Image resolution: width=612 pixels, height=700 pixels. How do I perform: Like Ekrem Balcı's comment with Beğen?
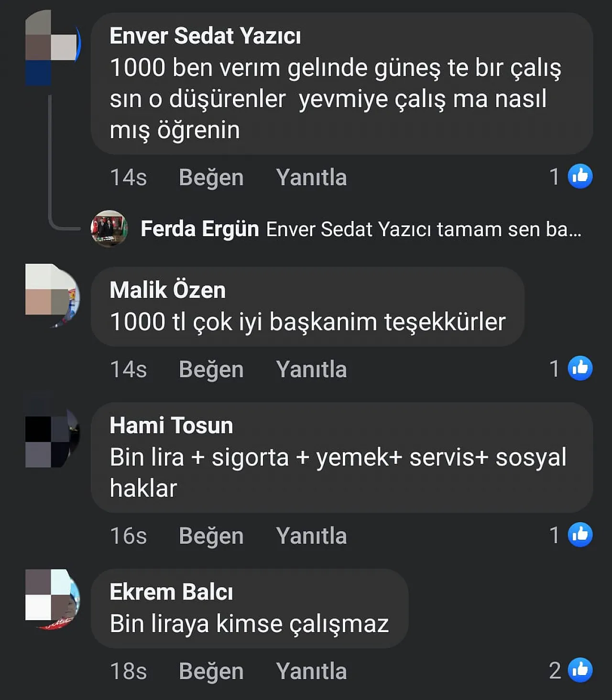(211, 671)
